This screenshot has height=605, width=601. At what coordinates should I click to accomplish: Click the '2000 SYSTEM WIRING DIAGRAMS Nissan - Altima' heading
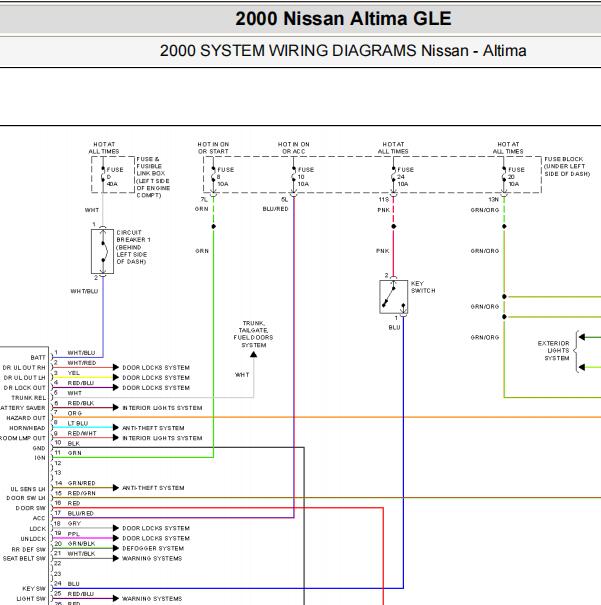pyautogui.click(x=343, y=51)
